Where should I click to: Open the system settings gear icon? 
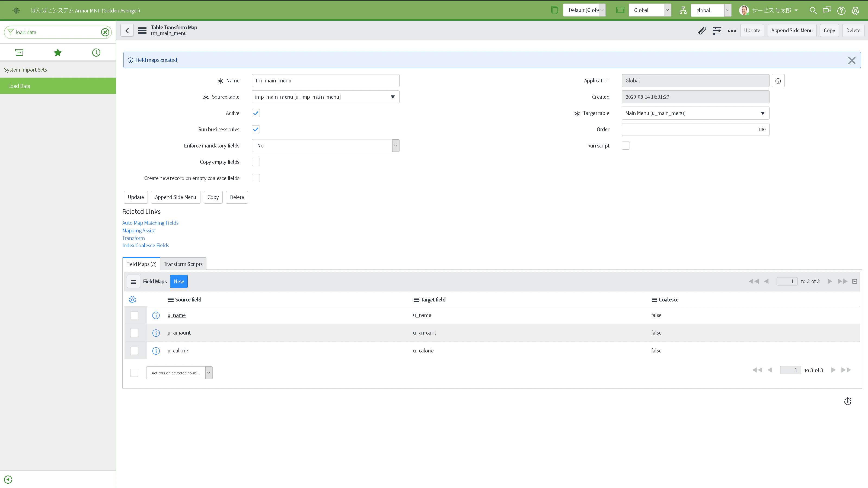(x=856, y=11)
